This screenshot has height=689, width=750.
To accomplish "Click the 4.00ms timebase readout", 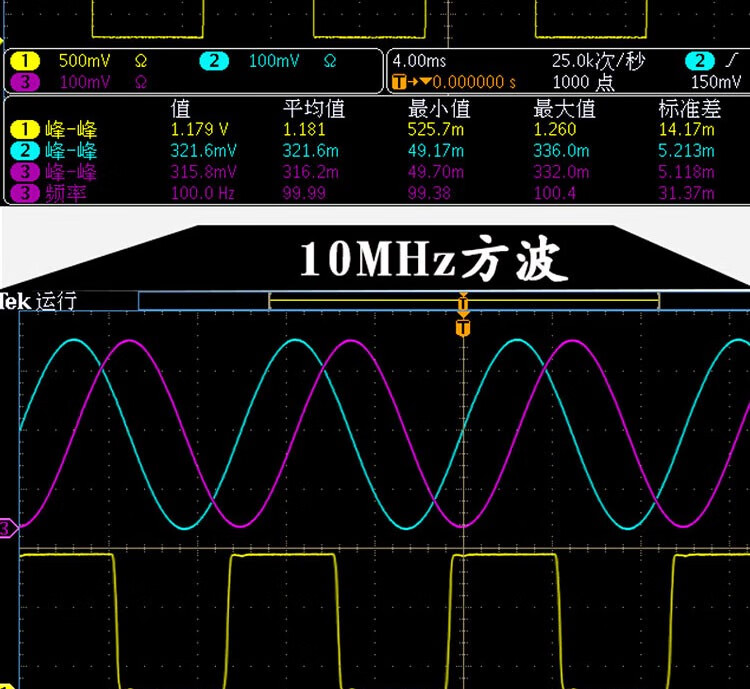I will pyautogui.click(x=419, y=61).
